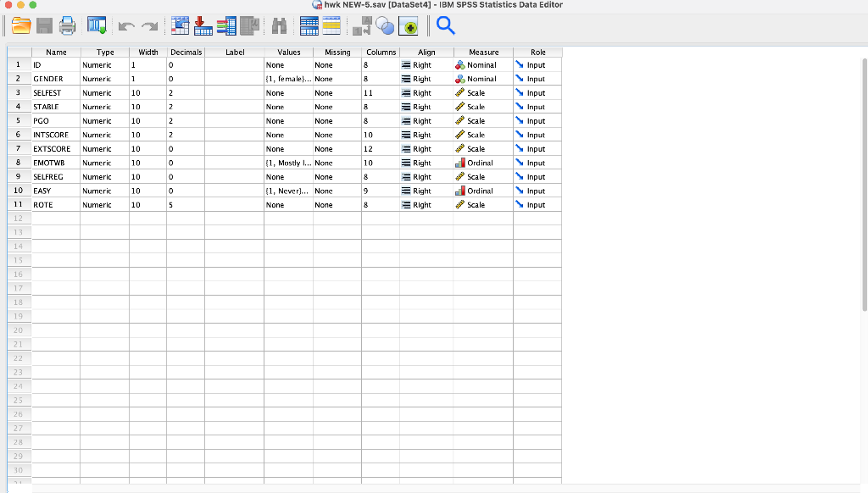
Task: Print the dataset
Action: point(67,26)
